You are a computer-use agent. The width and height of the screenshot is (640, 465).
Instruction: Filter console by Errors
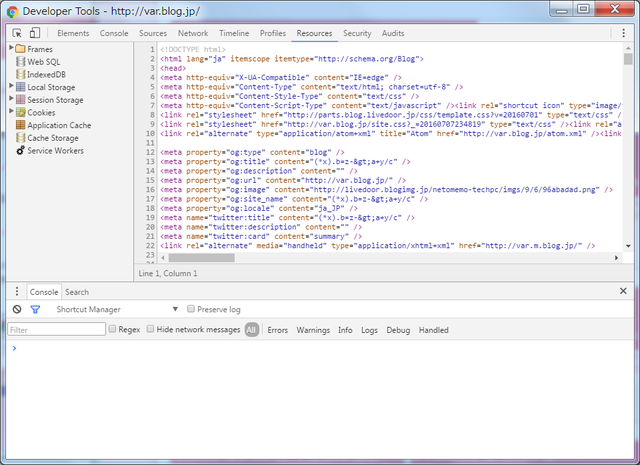tap(278, 330)
